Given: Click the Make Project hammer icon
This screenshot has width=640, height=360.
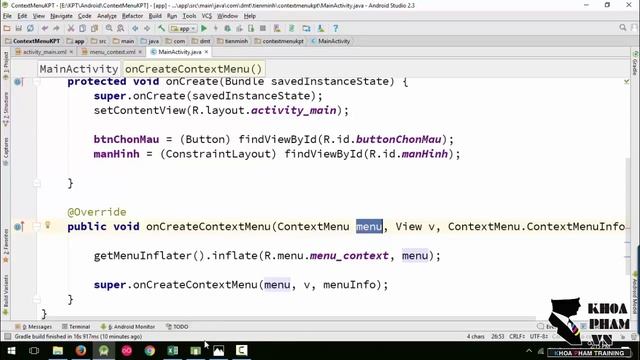Looking at the screenshot, I should point(162,29).
